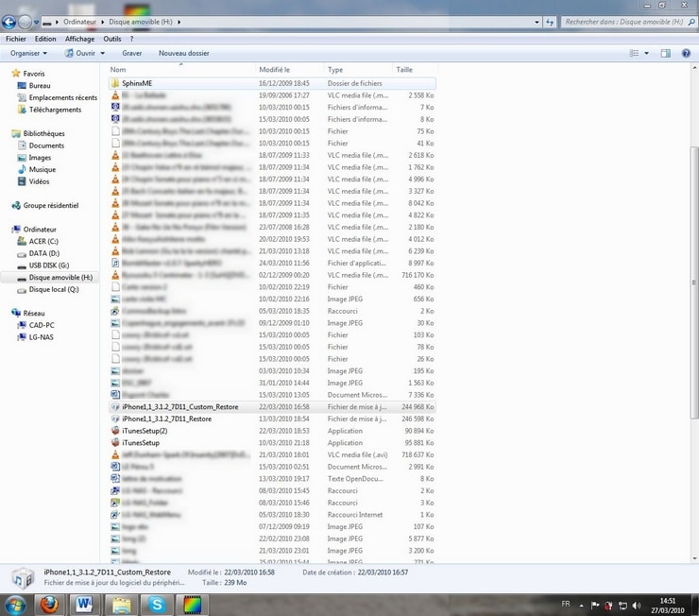Open the Edition menu
Image resolution: width=699 pixels, height=616 pixels.
pos(45,40)
